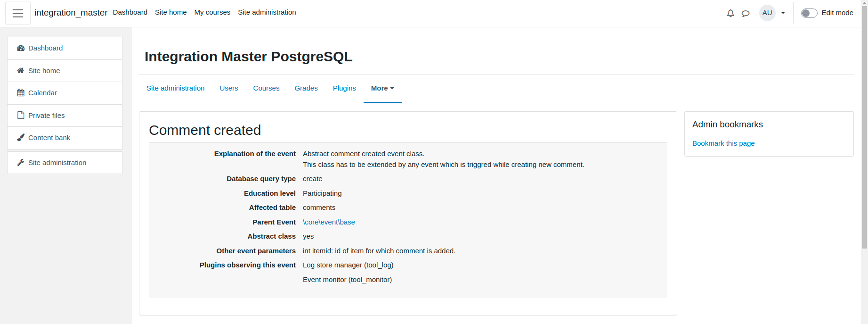Click the 'comments' affected table value
868x324 pixels.
click(x=319, y=208)
